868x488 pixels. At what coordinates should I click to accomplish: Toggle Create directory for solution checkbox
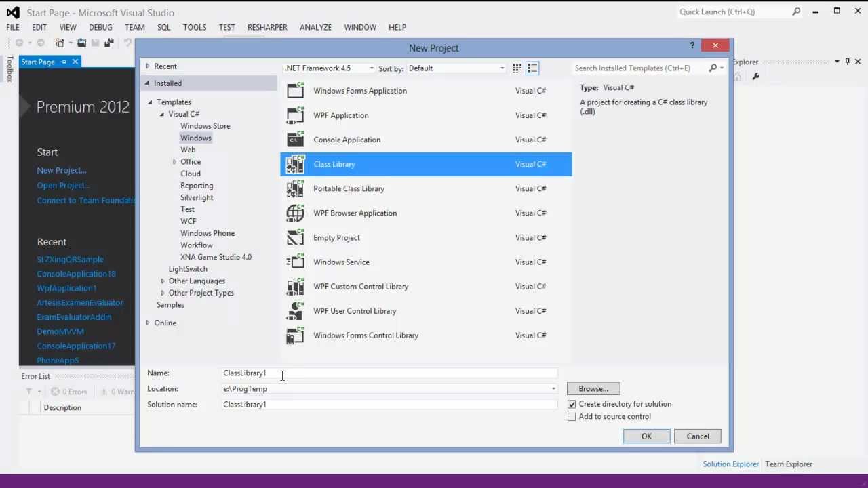coord(572,404)
